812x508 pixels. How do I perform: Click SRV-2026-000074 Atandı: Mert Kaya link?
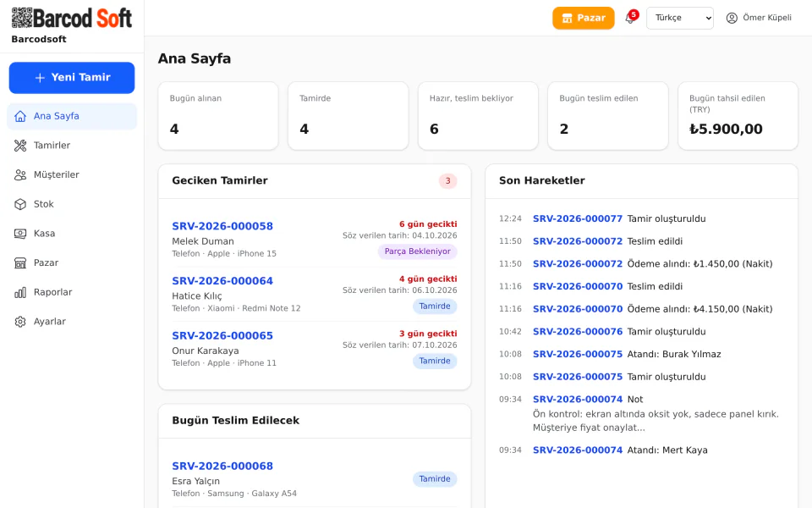tap(578, 450)
